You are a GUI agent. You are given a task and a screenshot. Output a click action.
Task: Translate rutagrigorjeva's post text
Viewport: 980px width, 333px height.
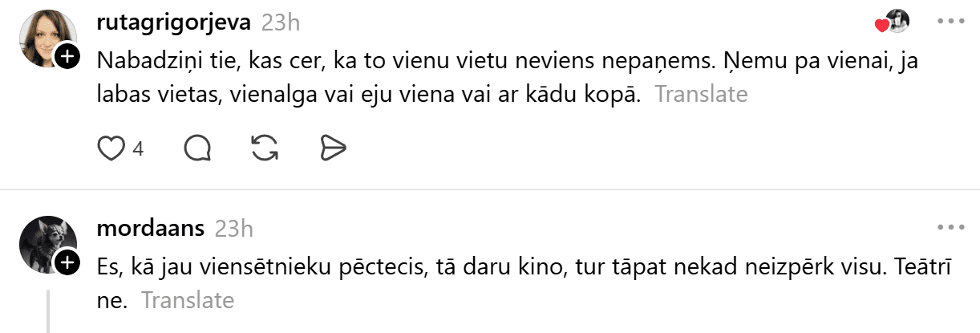coord(701,95)
